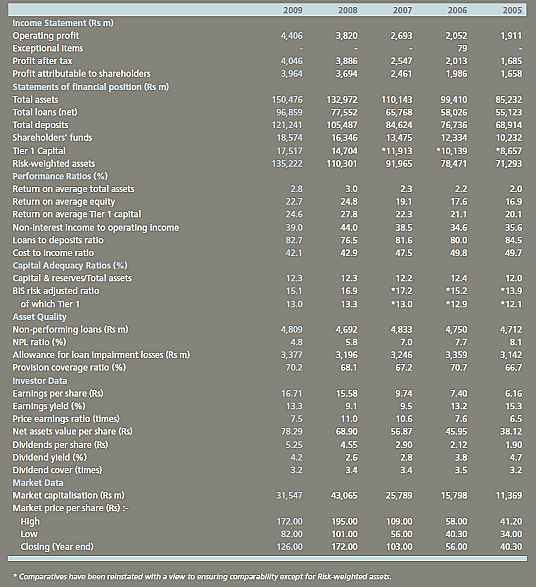Select the 2005 column header

pyautogui.click(x=512, y=10)
